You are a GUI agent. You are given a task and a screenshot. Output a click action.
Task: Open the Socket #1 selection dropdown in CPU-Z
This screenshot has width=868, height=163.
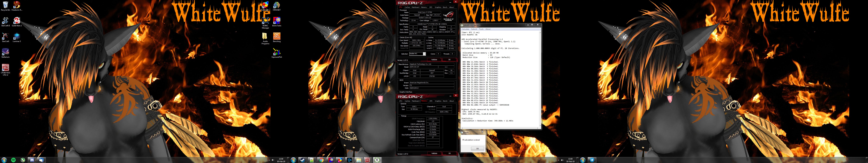coord(417,54)
